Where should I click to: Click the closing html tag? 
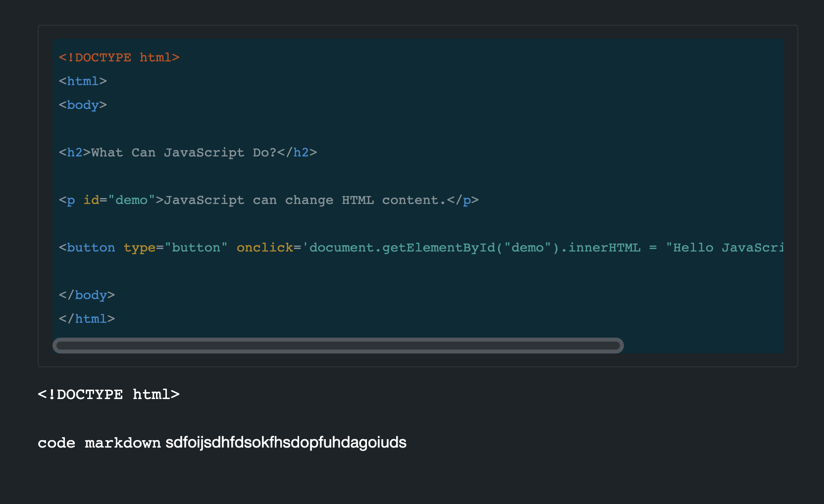87,318
